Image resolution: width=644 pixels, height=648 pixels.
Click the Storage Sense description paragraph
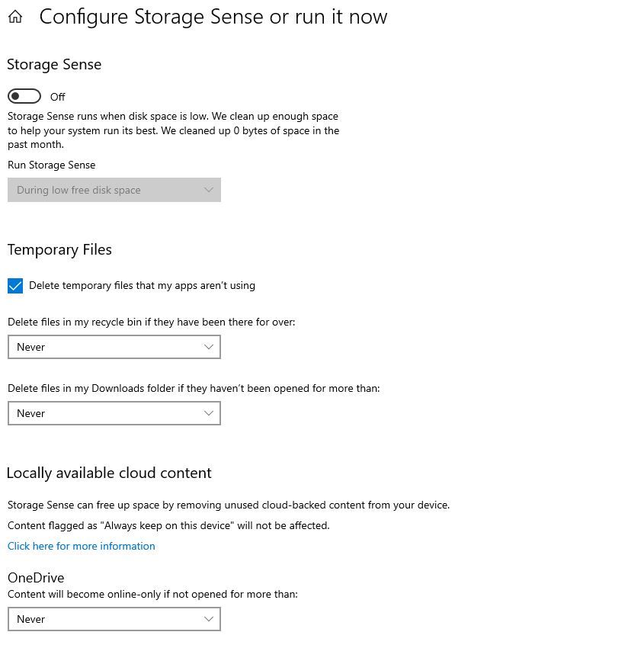[x=173, y=130]
